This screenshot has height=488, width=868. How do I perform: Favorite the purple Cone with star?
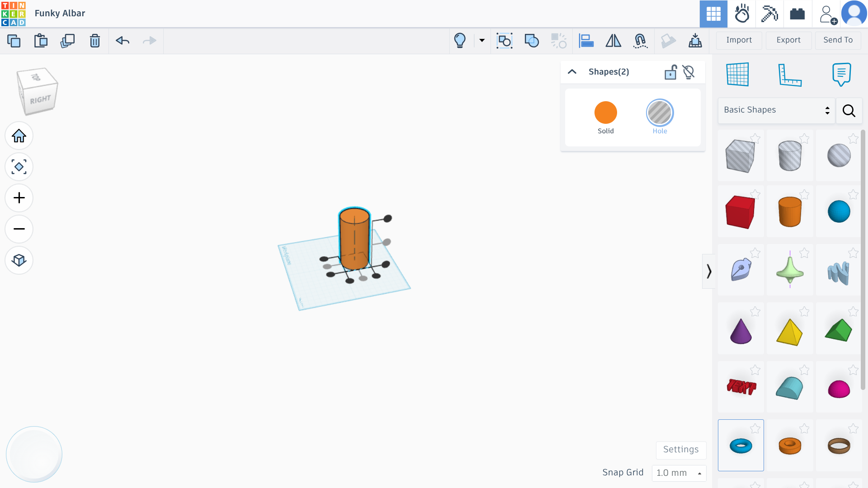755,311
